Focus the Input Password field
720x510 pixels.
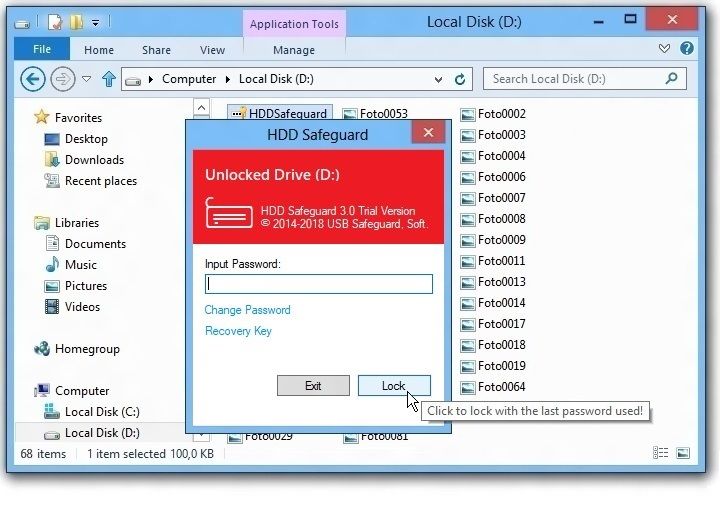319,284
